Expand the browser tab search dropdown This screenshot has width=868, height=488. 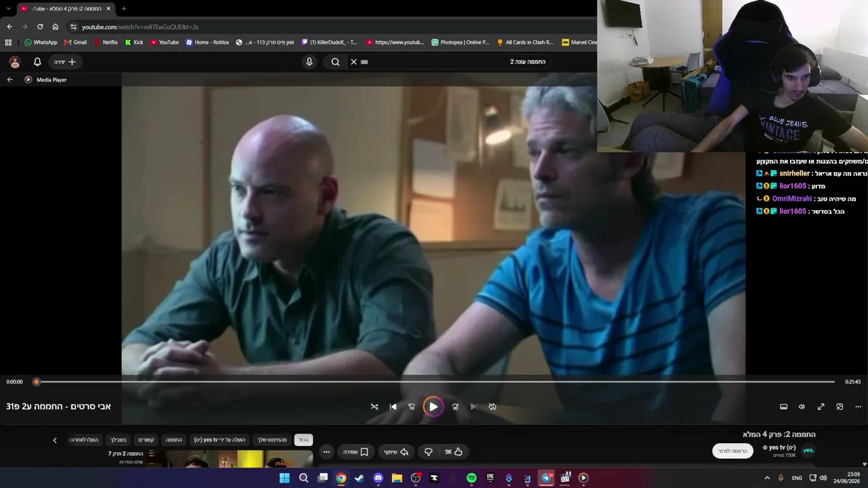click(x=8, y=8)
